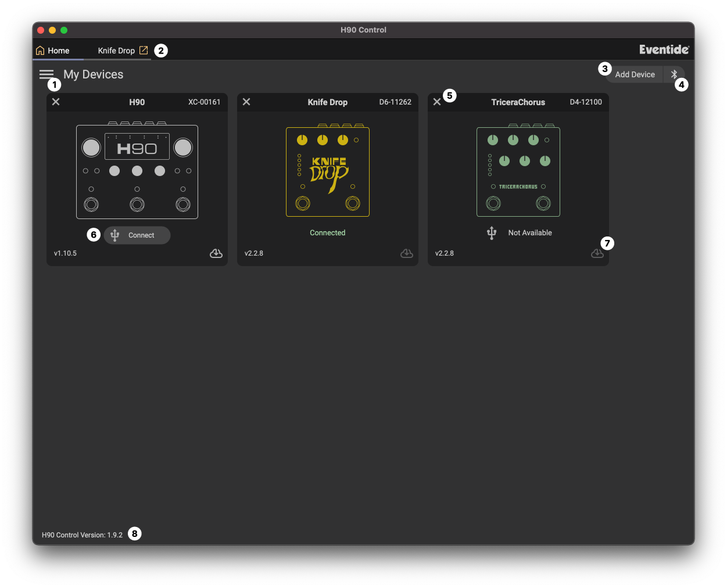Image resolution: width=727 pixels, height=588 pixels.
Task: Remove the TriceraChorus device card
Action: pos(437,102)
